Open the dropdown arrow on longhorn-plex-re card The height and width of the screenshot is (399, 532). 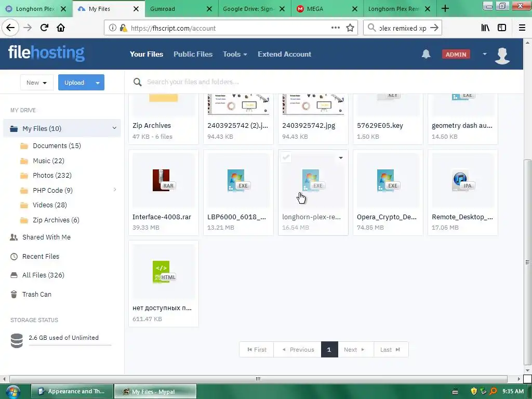(341, 158)
